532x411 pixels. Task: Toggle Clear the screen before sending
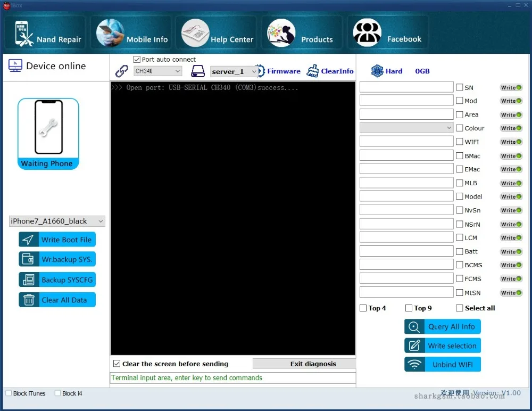[x=117, y=364]
